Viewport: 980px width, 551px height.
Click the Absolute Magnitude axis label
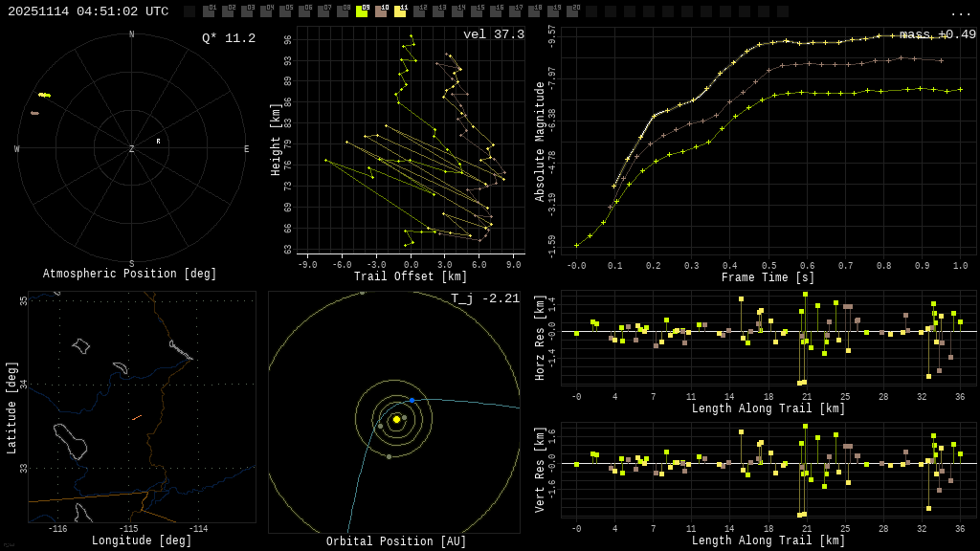[x=540, y=142]
